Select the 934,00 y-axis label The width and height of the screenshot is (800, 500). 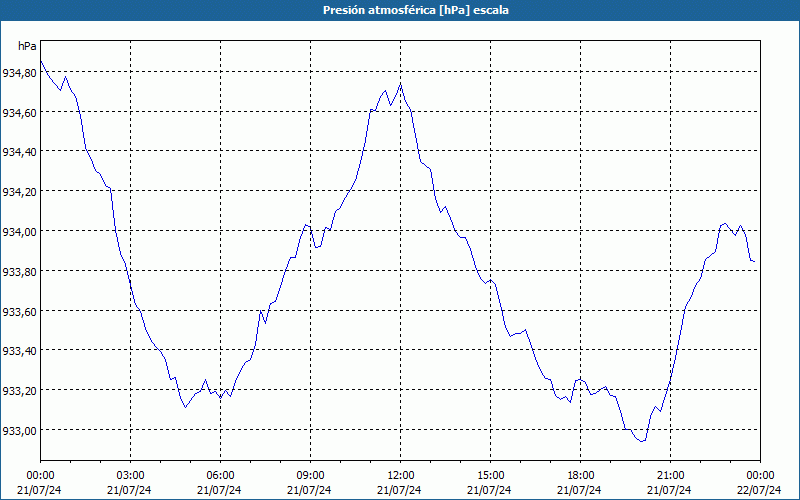20,232
